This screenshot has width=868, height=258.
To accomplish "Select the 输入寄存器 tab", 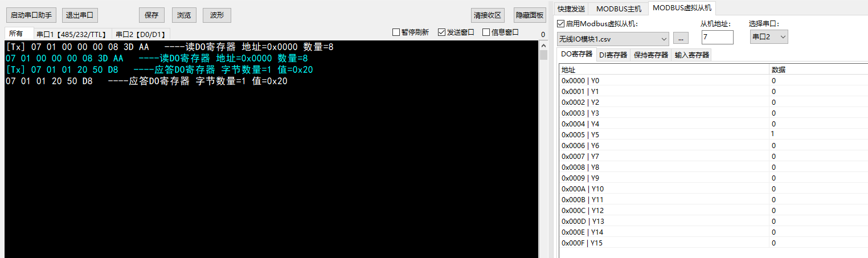I will pos(691,55).
